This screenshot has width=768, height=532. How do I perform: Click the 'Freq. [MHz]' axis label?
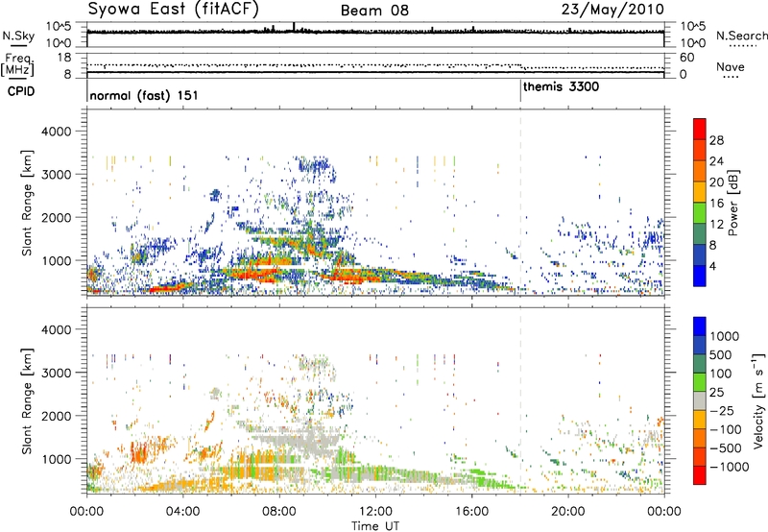[x=18, y=65]
